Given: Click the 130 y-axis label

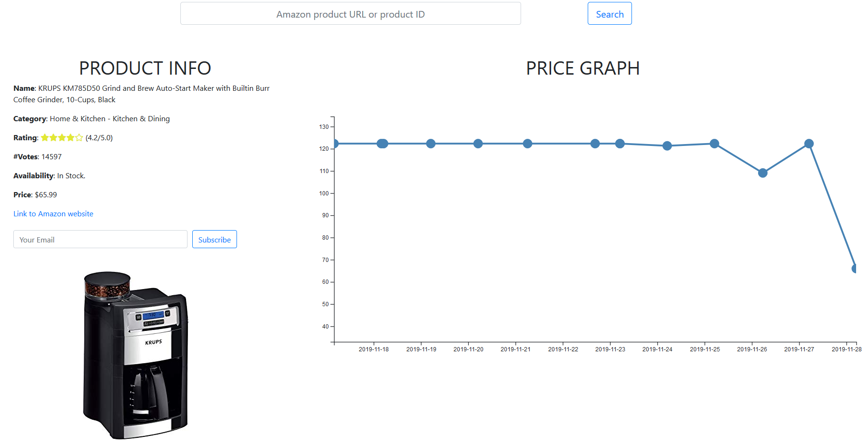Looking at the screenshot, I should [x=324, y=127].
